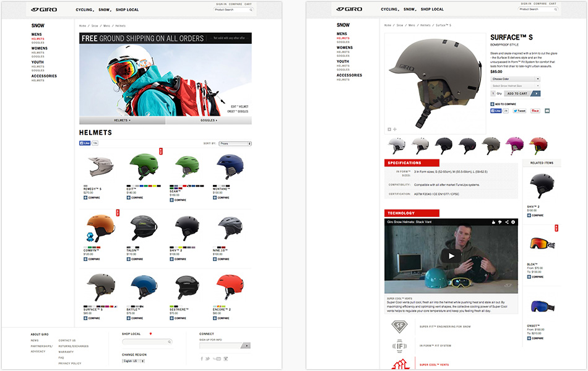
Task: Click the Tweet button on Surface S page
Action: [519, 111]
